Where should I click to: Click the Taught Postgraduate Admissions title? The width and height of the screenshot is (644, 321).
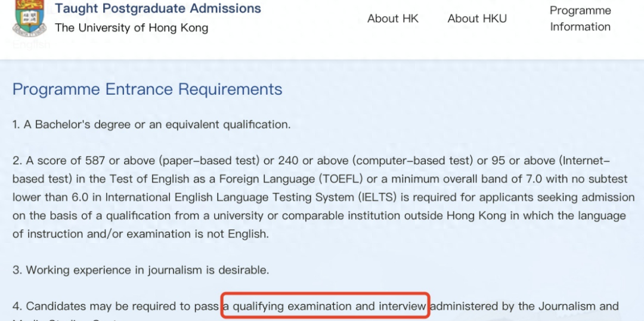[x=158, y=8]
